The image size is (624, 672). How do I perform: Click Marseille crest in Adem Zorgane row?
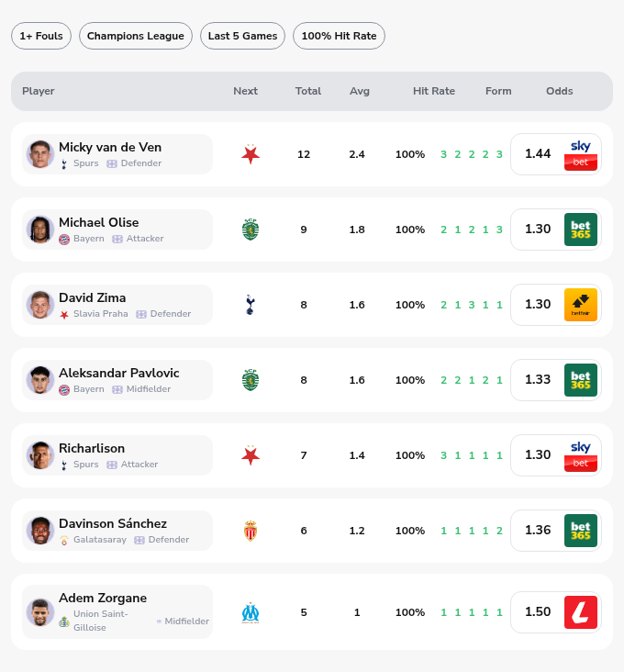[251, 612]
